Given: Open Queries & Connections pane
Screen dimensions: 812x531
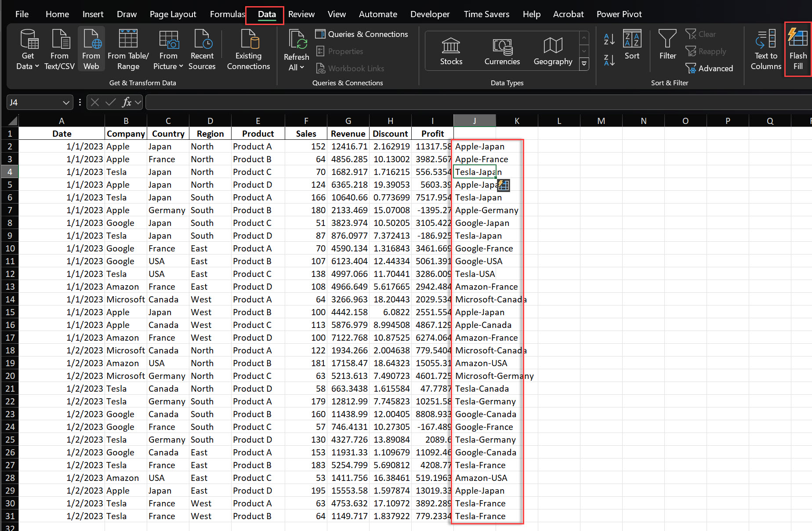Looking at the screenshot, I should (362, 34).
